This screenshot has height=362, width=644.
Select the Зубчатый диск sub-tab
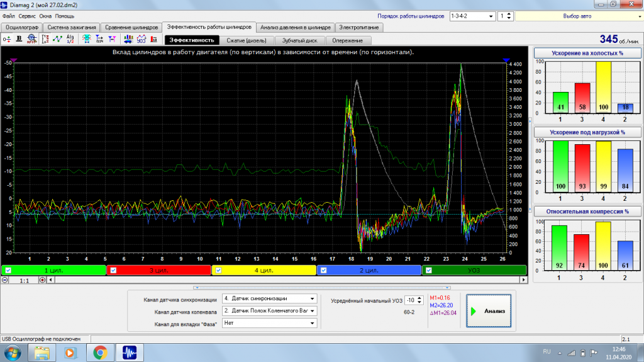299,40
